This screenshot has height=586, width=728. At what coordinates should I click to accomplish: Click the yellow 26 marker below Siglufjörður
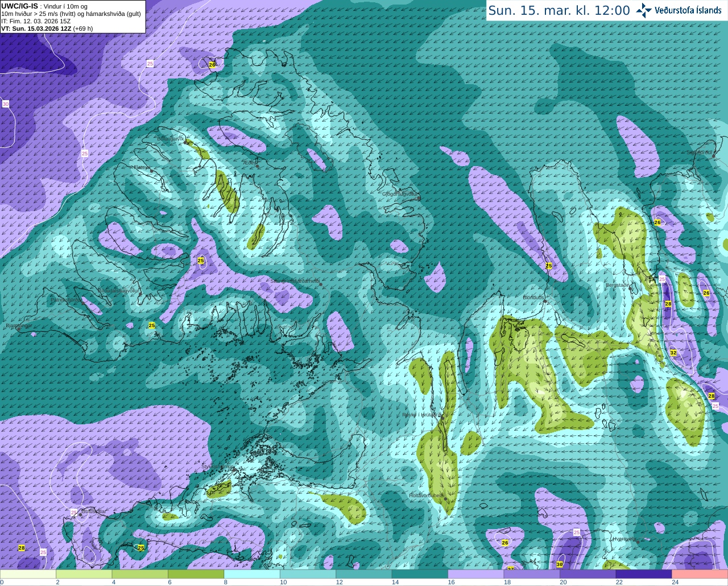[x=657, y=222]
